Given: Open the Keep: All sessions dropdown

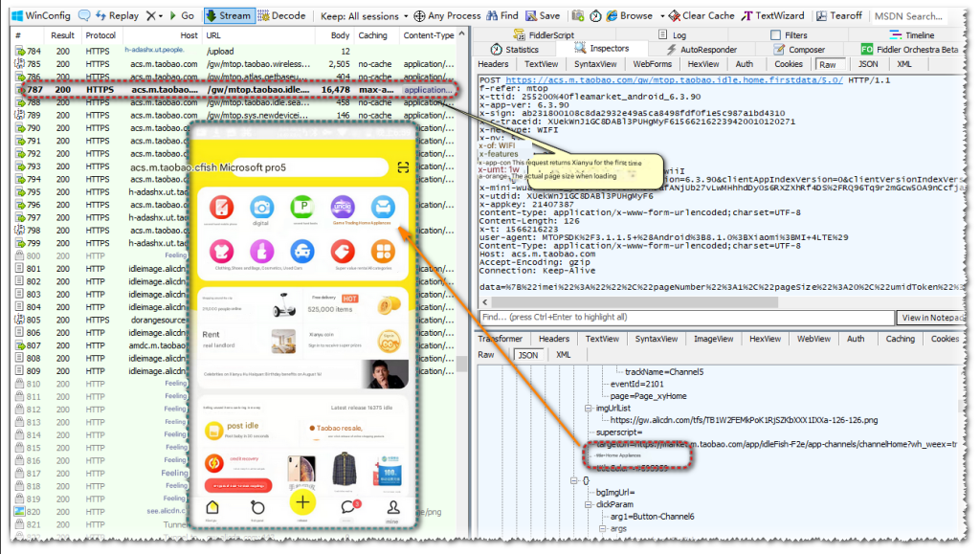Looking at the screenshot, I should coord(364,16).
